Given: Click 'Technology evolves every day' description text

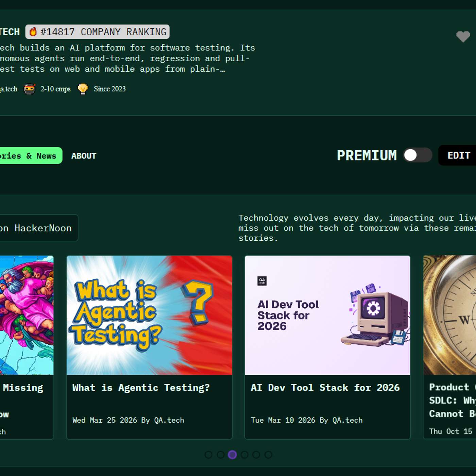Looking at the screenshot, I should (357, 228).
